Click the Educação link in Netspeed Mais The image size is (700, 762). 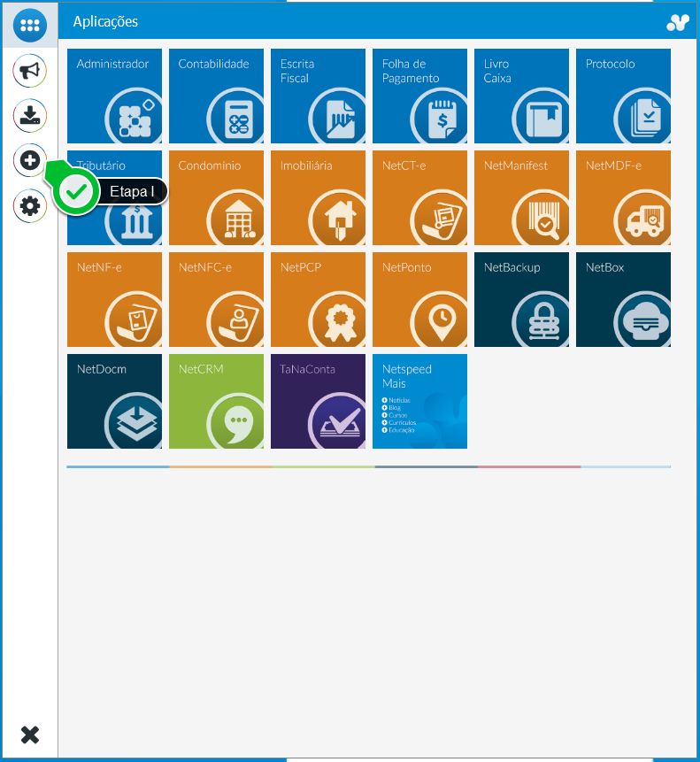click(398, 430)
